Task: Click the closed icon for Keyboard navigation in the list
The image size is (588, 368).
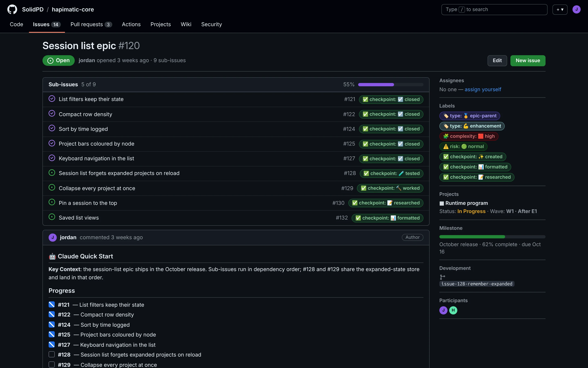Action: pyautogui.click(x=52, y=158)
